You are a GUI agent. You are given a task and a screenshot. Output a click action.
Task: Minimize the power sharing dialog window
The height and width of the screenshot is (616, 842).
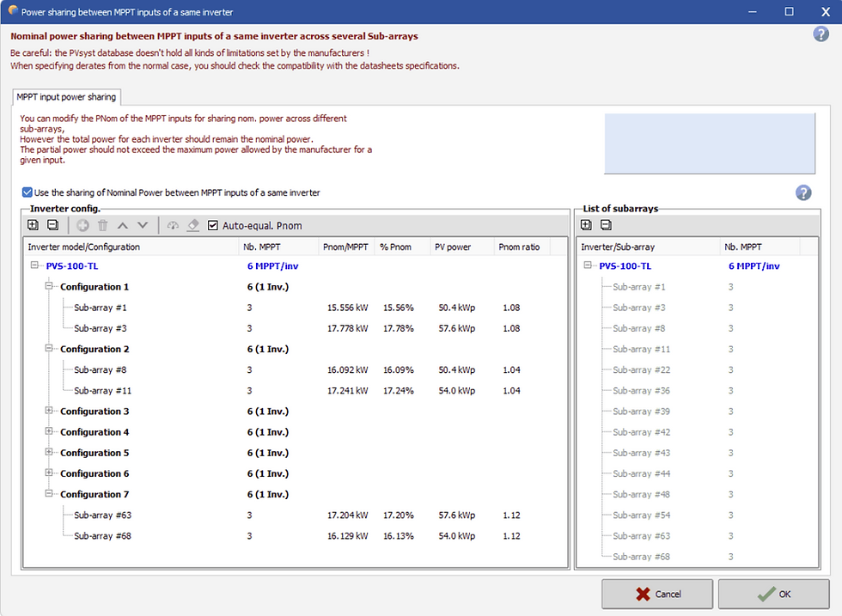(753, 11)
